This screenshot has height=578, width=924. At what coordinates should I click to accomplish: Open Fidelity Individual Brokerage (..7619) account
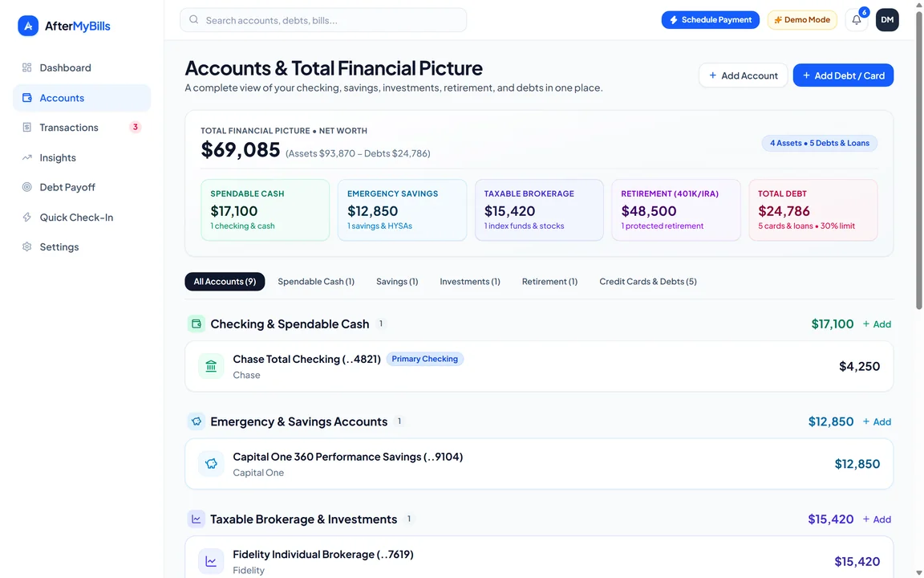[x=539, y=557]
